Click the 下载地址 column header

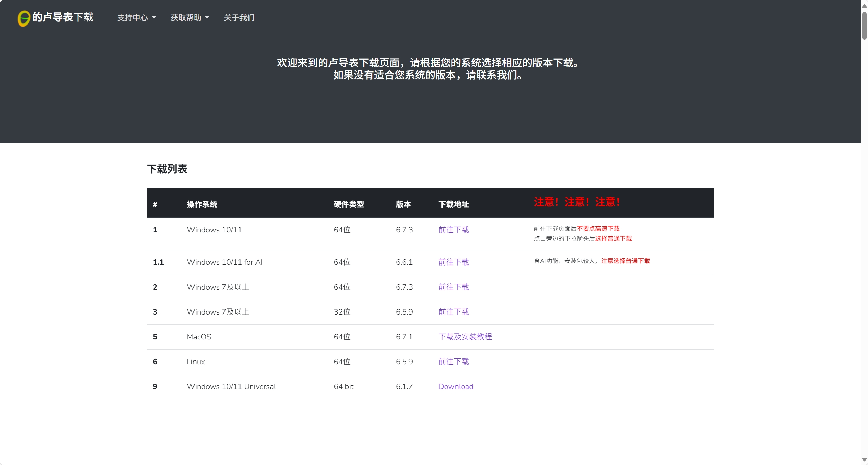[x=453, y=204]
